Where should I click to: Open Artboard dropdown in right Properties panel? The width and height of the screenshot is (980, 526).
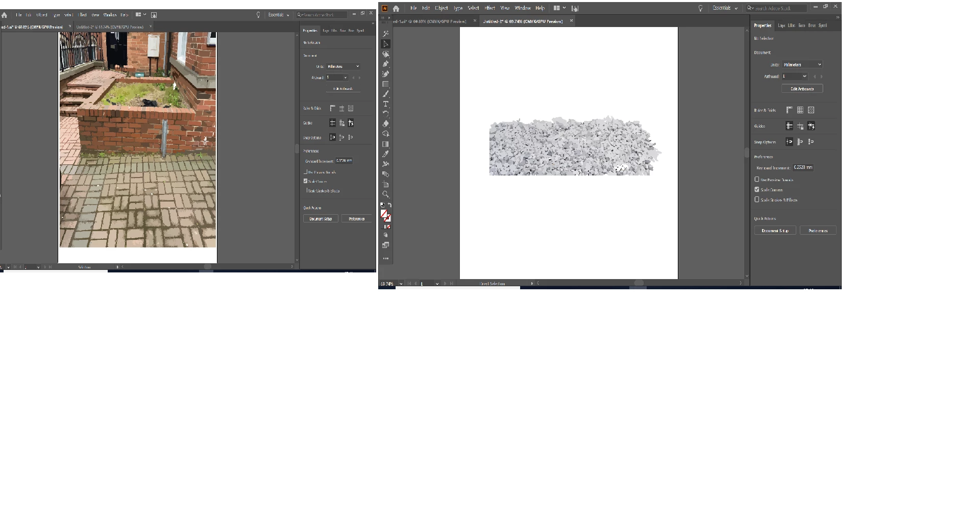coord(795,77)
